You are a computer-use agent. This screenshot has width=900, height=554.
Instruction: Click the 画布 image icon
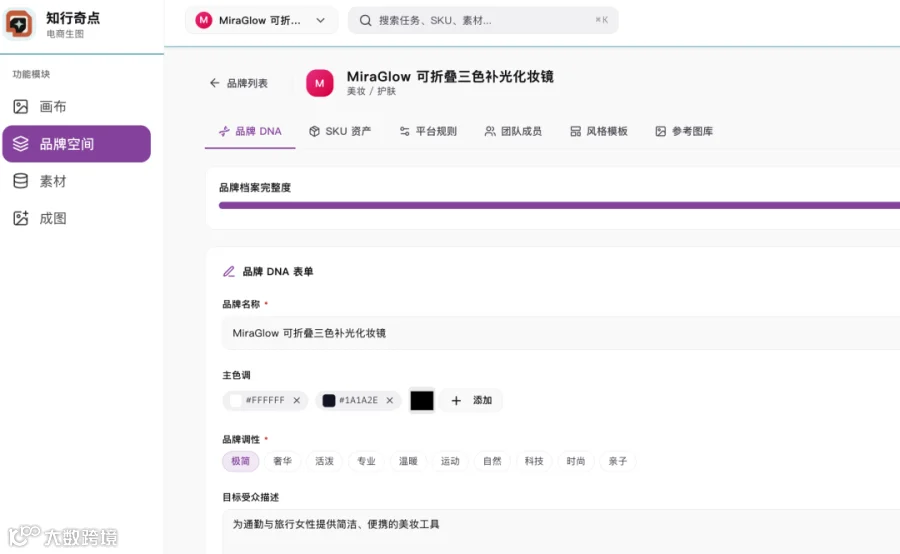[21, 106]
